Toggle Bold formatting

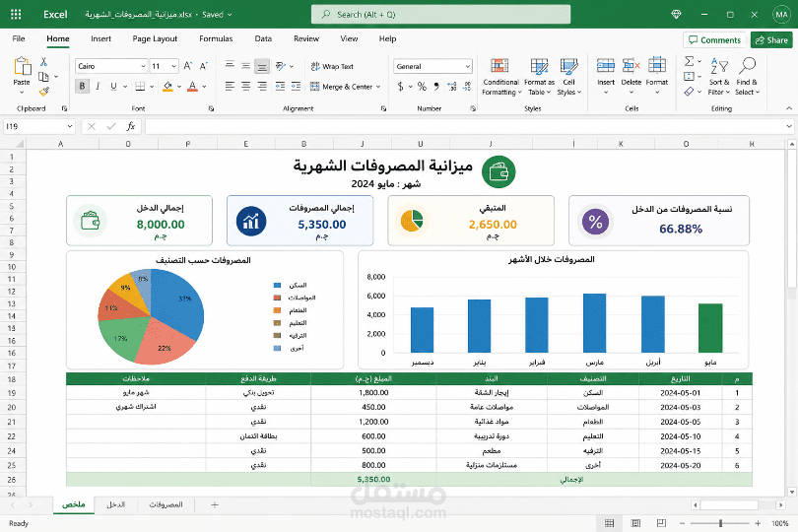click(82, 87)
